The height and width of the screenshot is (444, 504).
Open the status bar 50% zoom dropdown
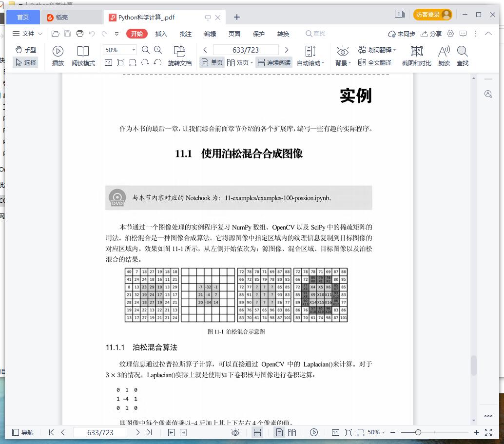tap(376, 432)
